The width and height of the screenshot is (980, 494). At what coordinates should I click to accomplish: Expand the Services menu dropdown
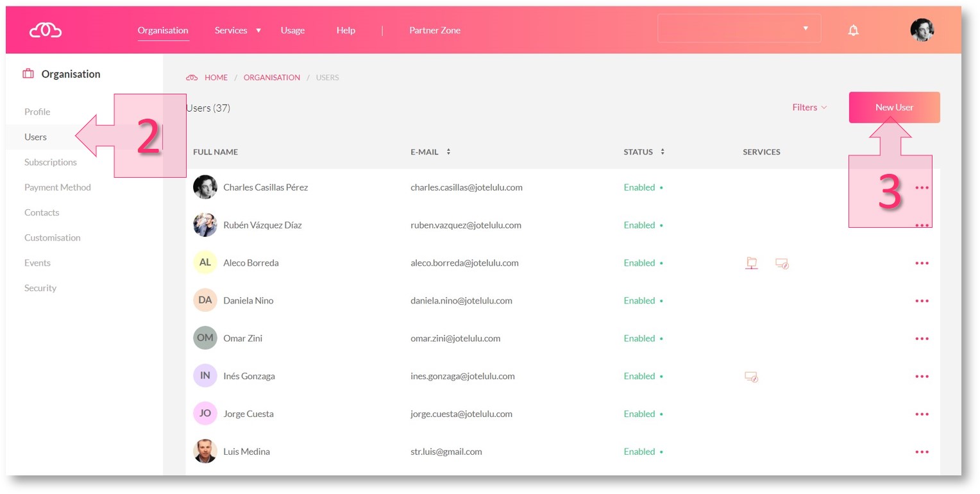(237, 30)
